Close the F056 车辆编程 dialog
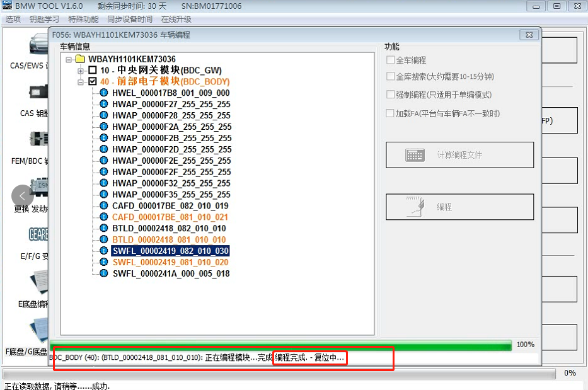This screenshot has height=390, width=588. pyautogui.click(x=529, y=35)
